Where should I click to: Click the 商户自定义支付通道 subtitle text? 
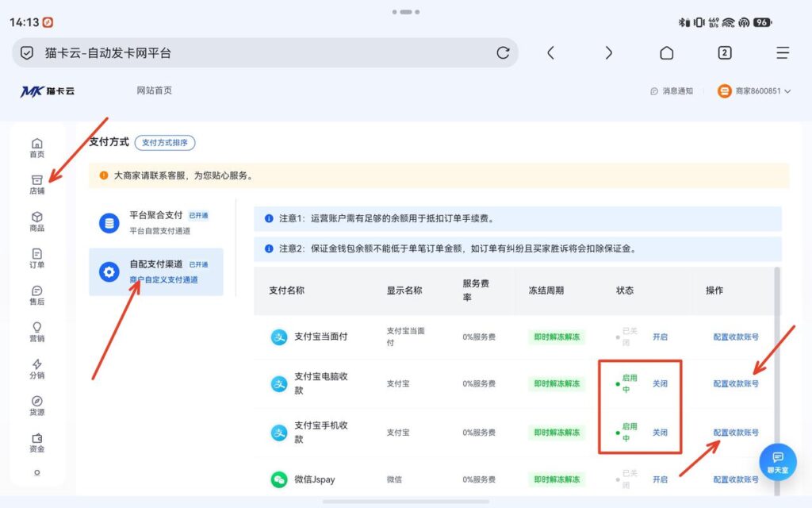[x=163, y=280]
